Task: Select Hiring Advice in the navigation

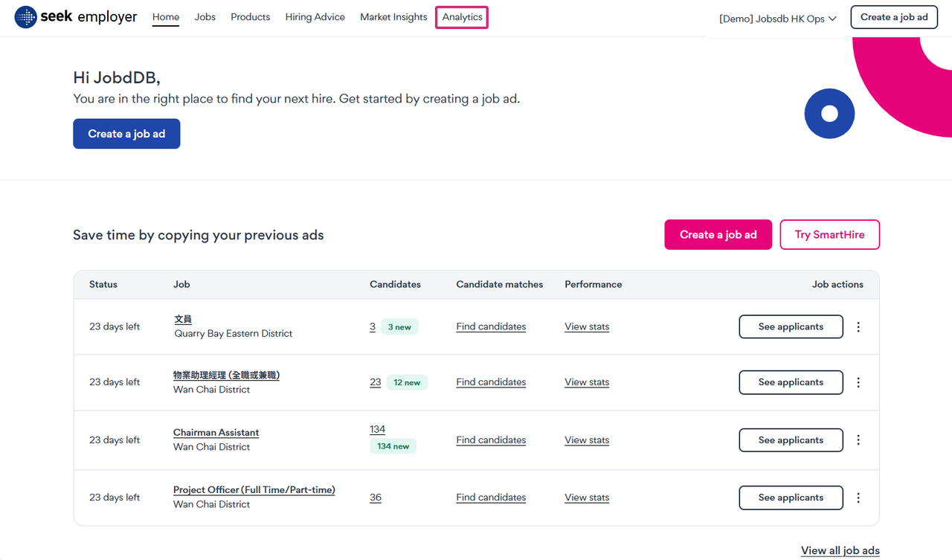Action: 315,17
